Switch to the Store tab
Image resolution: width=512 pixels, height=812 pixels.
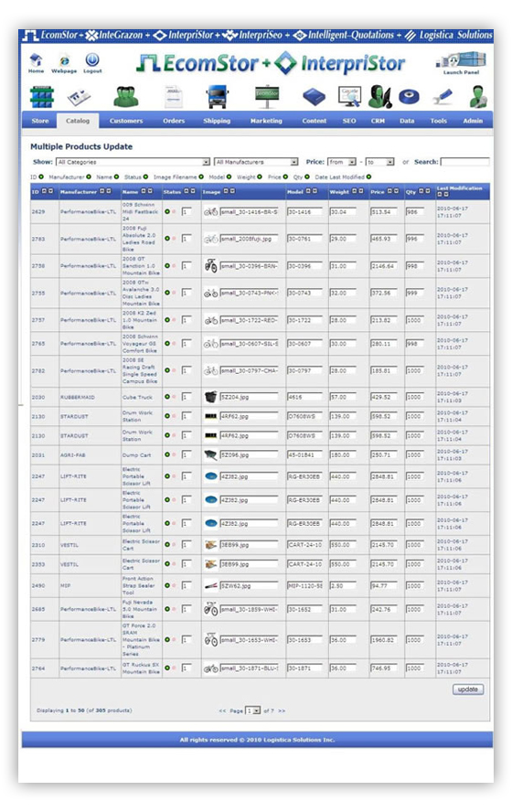[x=40, y=121]
